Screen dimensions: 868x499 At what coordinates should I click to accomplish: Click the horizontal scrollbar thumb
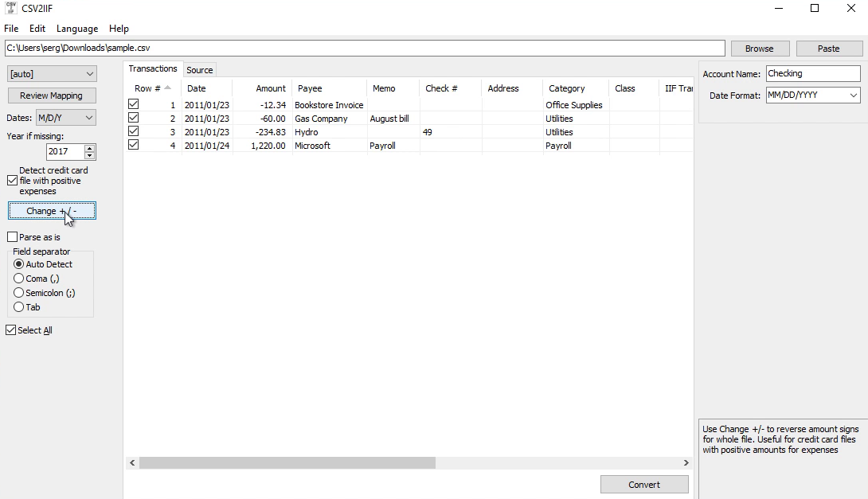click(x=287, y=462)
